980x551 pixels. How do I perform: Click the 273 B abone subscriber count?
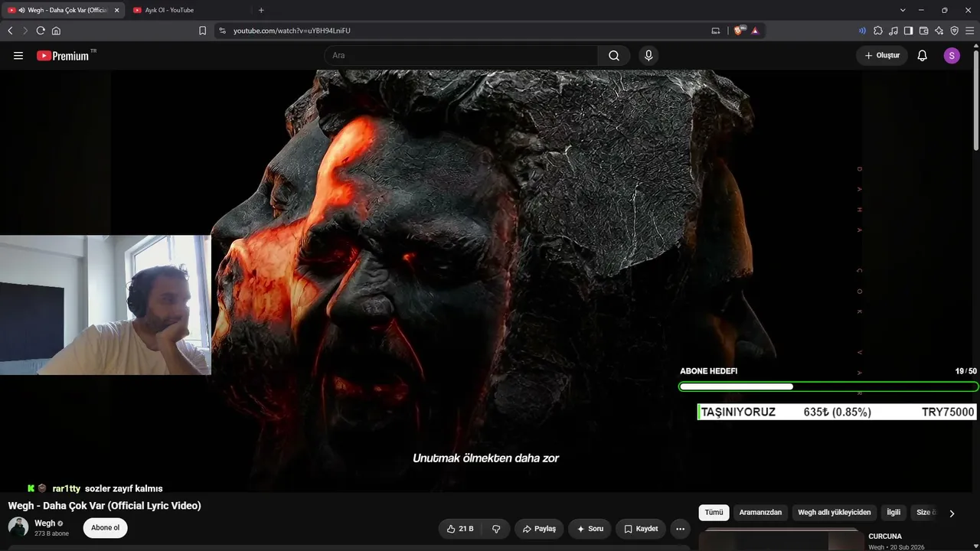point(51,533)
